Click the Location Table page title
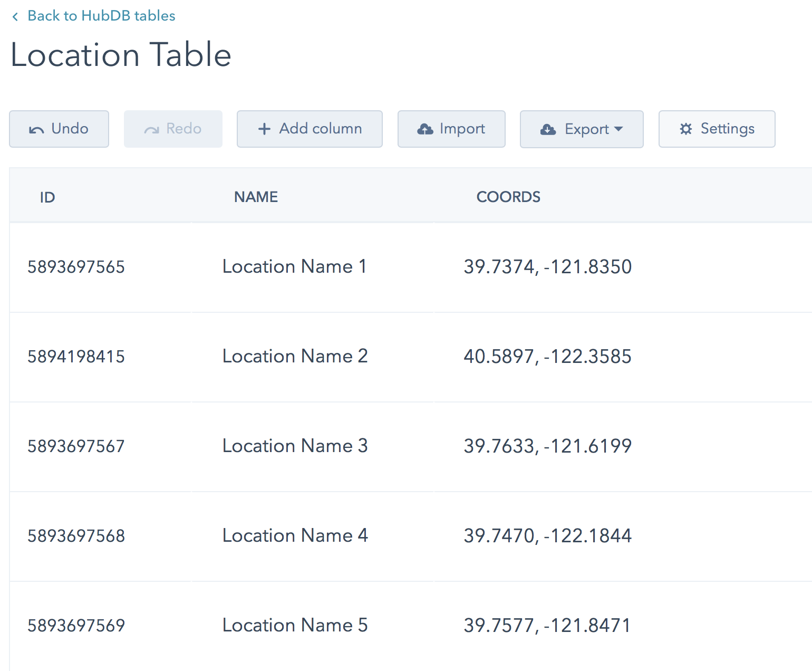 121,54
